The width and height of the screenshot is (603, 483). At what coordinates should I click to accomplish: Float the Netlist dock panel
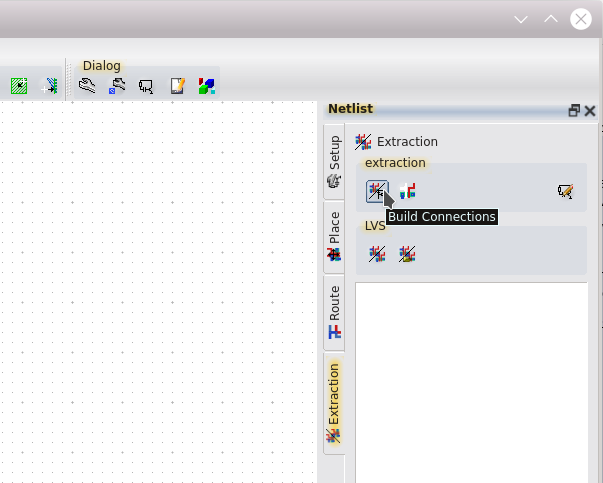(x=574, y=111)
